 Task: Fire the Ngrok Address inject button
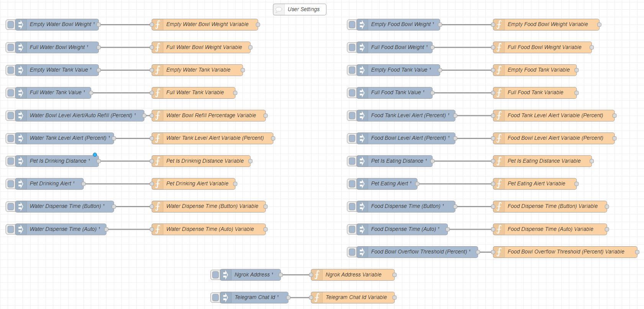[x=215, y=275]
